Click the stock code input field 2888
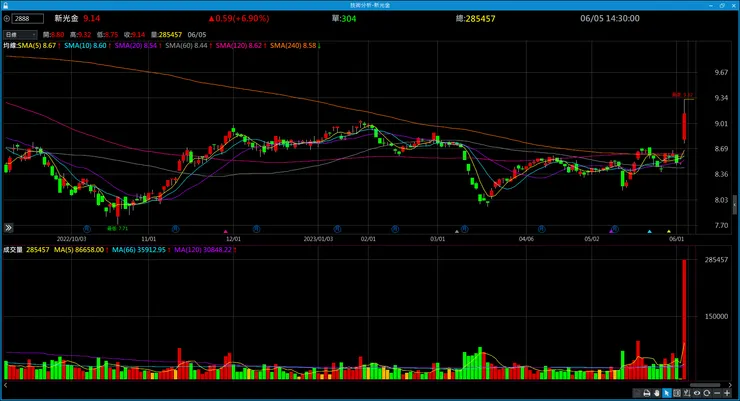The width and height of the screenshot is (740, 401). tap(27, 19)
